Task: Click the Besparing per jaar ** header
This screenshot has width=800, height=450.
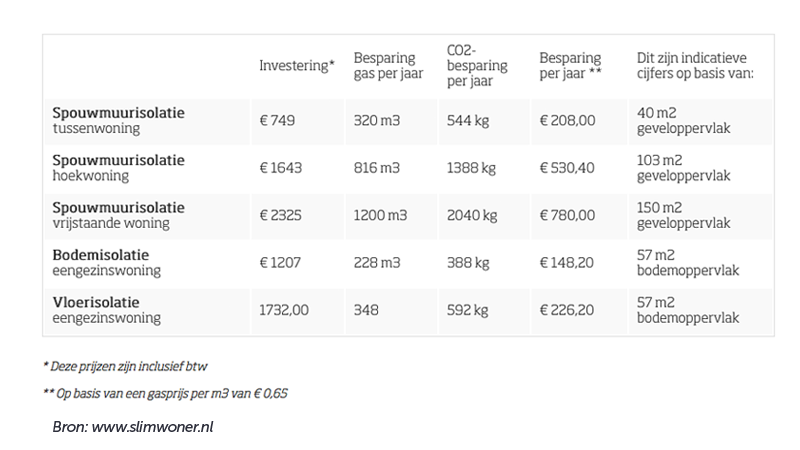Action: [570, 66]
